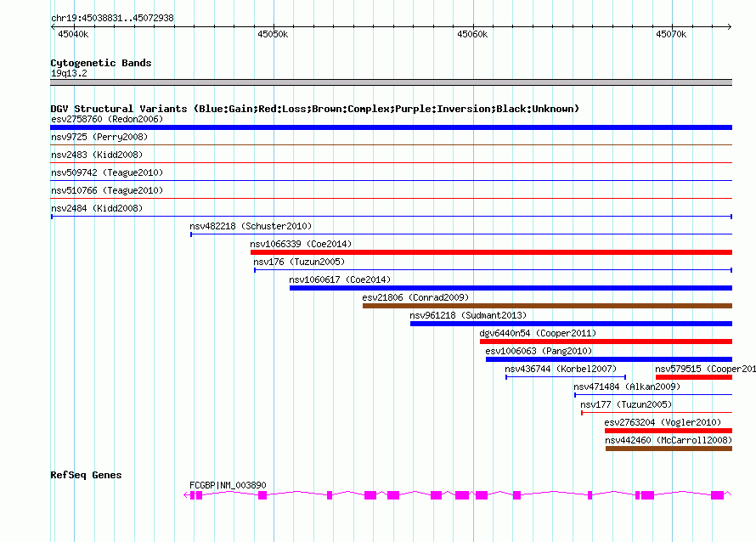Click the brown nsv442460 (McCarroll2008) bar
This screenshot has height=542, width=756.
click(x=668, y=449)
